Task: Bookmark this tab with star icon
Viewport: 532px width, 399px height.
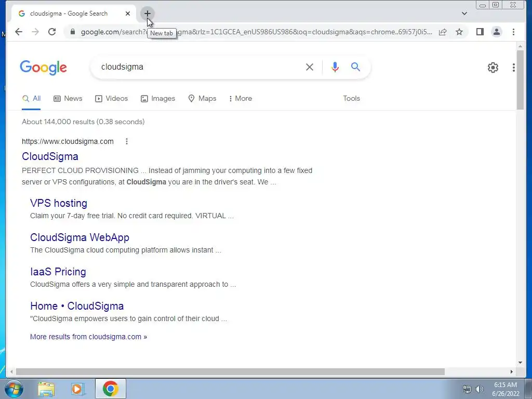Action: coord(459,32)
